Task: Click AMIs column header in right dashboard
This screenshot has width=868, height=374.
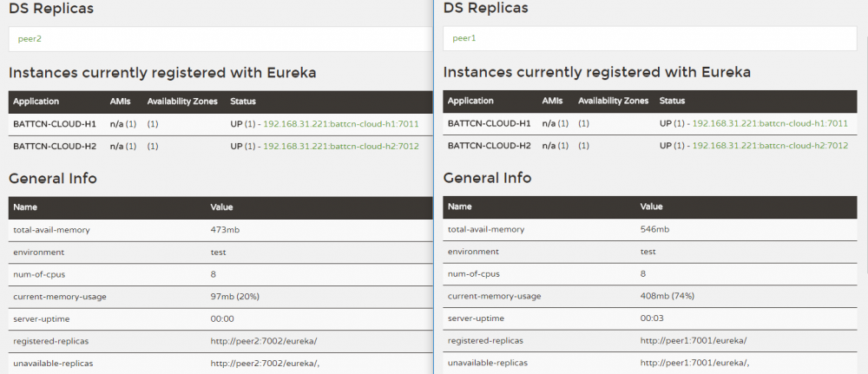Action: [x=551, y=102]
